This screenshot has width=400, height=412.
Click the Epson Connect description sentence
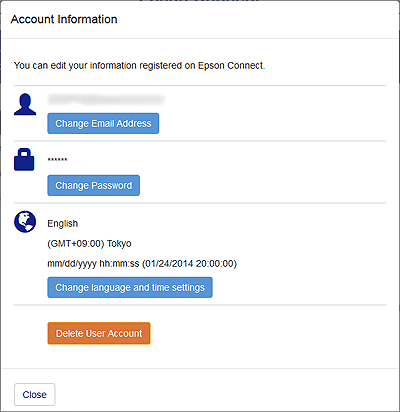[x=139, y=66]
